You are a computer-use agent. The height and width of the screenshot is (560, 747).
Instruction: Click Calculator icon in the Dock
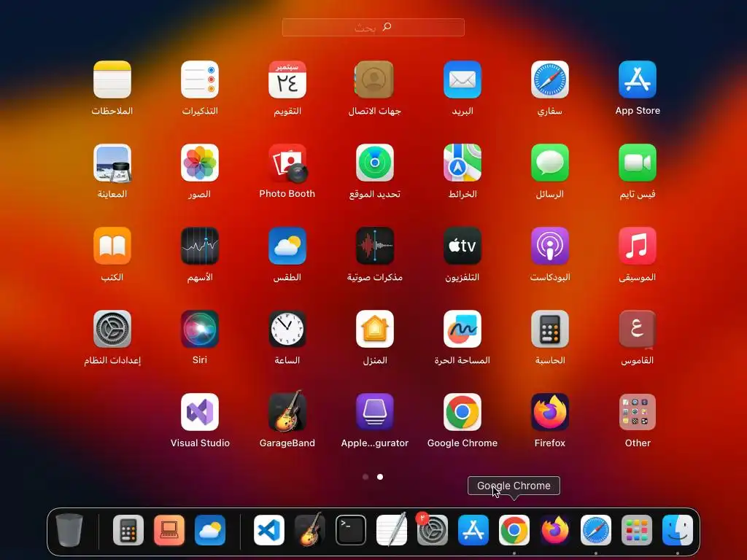(128, 530)
